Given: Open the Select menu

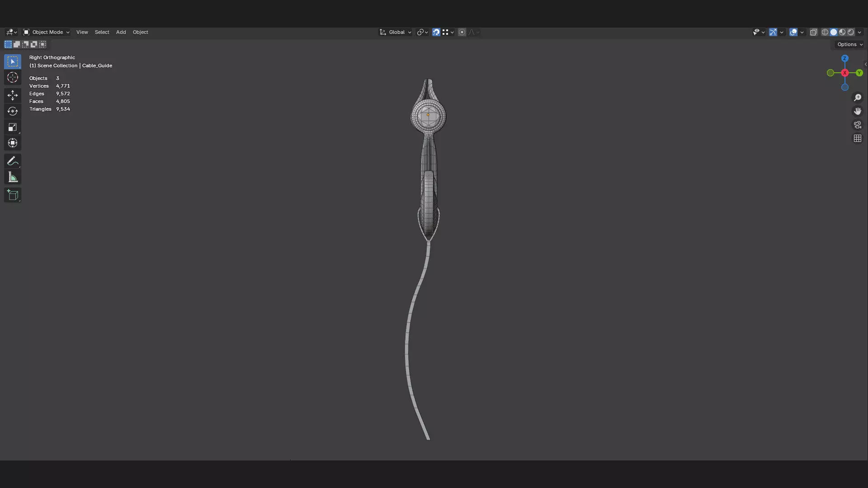Looking at the screenshot, I should (x=102, y=32).
